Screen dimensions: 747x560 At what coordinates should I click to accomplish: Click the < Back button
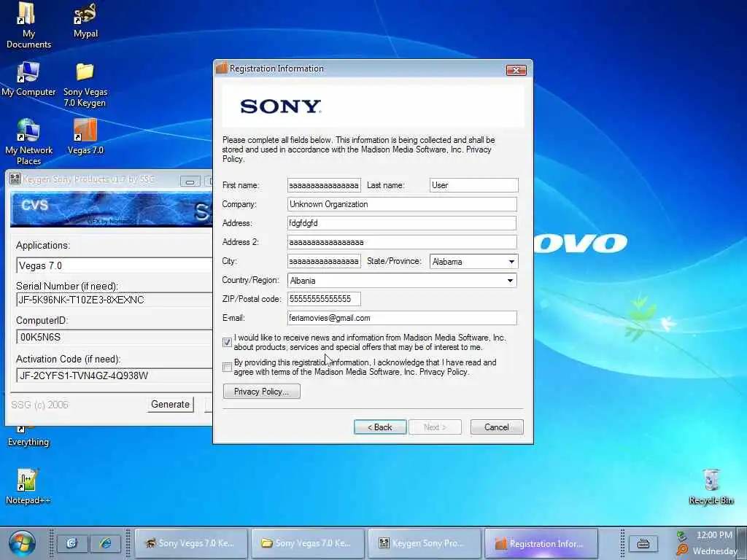(380, 427)
